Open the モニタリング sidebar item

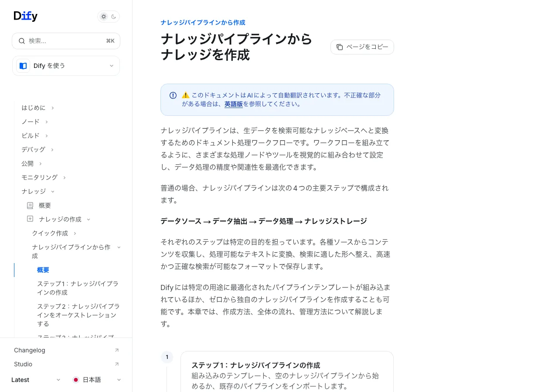point(40,177)
